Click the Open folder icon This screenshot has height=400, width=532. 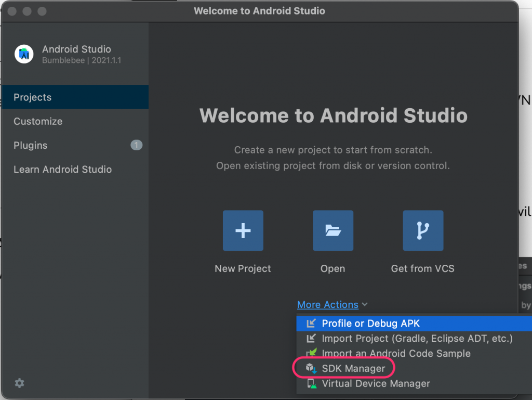point(333,230)
